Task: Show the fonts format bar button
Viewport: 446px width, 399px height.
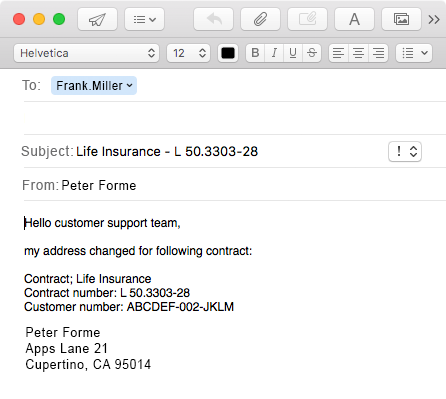Action: [x=354, y=19]
